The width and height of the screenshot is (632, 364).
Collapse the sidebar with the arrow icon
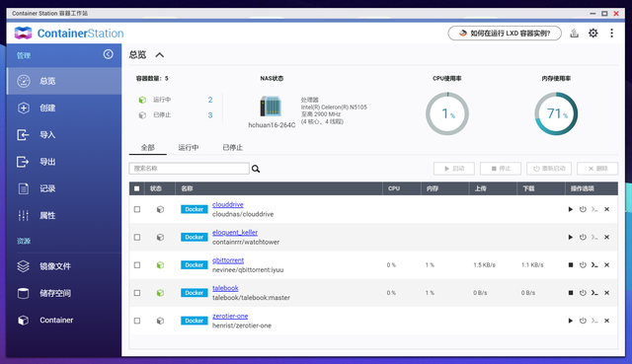click(108, 54)
